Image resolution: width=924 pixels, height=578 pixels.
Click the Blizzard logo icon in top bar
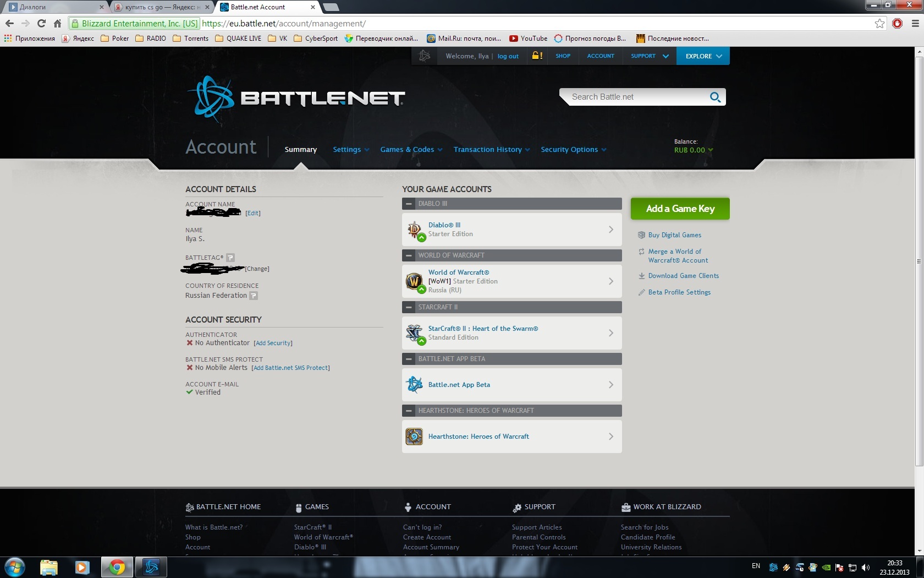point(424,56)
